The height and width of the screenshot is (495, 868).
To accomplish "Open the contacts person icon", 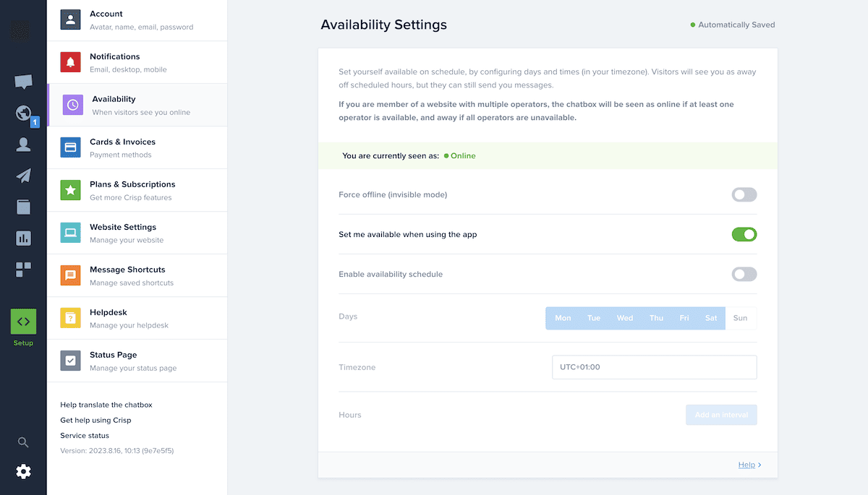I will (23, 145).
